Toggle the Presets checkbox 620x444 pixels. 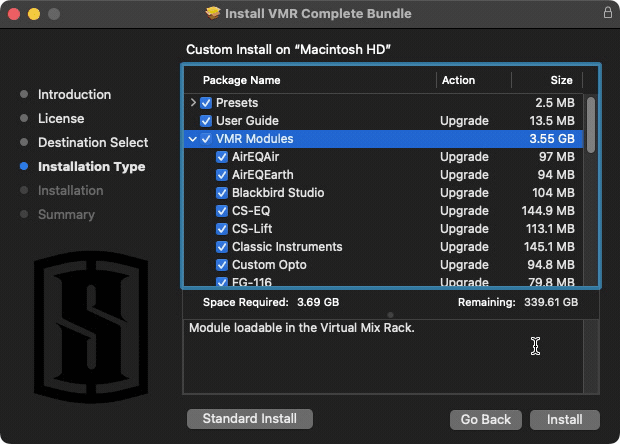pos(206,103)
